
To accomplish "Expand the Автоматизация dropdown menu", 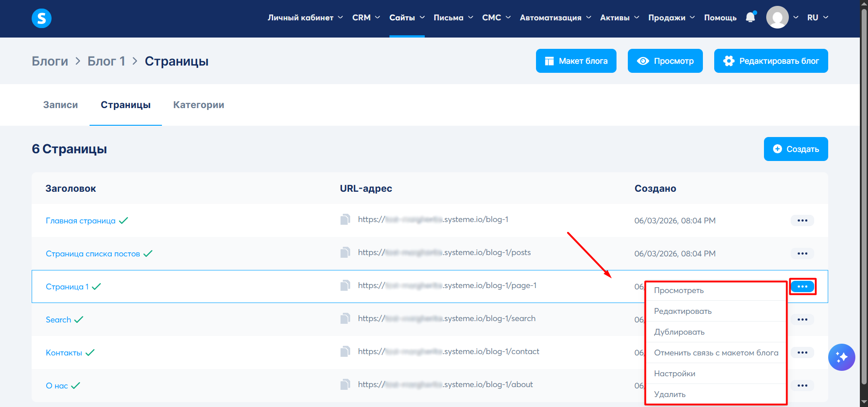I will point(555,18).
